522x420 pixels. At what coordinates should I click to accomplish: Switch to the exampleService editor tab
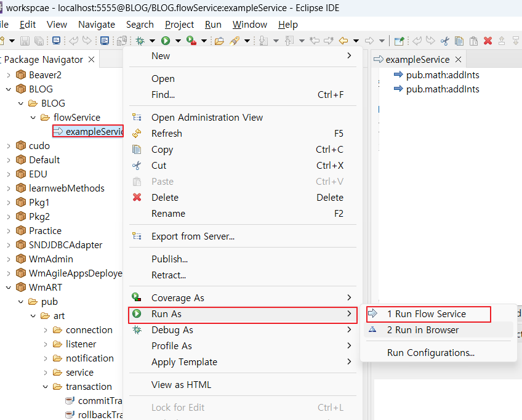(417, 60)
